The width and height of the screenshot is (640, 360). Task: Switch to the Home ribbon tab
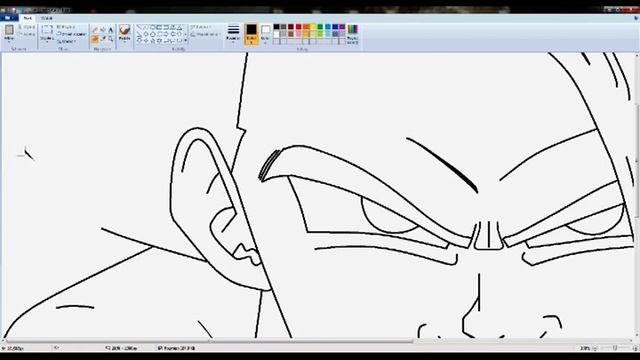(28, 18)
